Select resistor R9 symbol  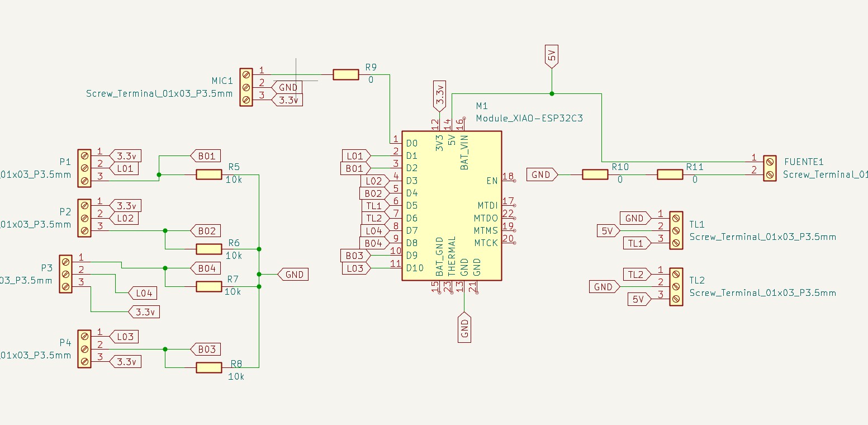[x=345, y=74]
